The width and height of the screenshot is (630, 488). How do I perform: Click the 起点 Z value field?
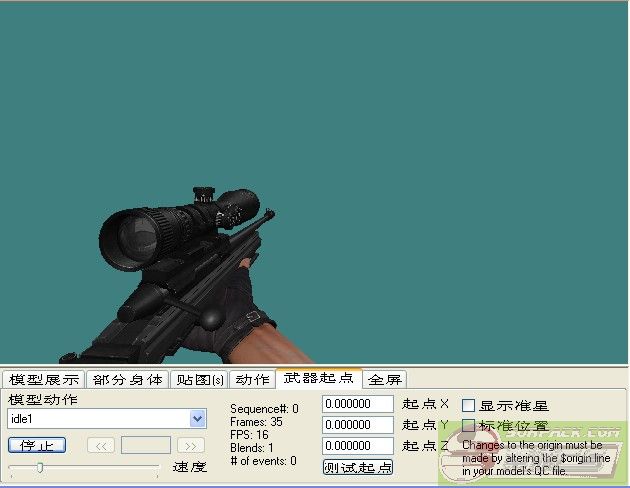(357, 446)
